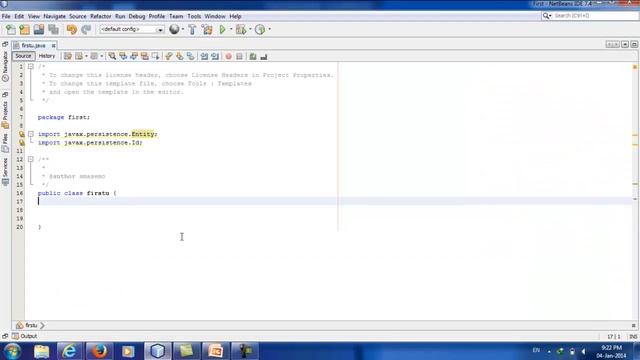Switch to the History view
The height and width of the screenshot is (360, 640).
[x=47, y=56]
